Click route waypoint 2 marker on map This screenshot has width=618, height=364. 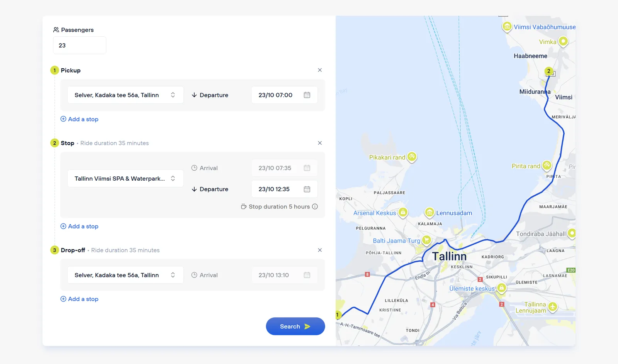pos(548,71)
